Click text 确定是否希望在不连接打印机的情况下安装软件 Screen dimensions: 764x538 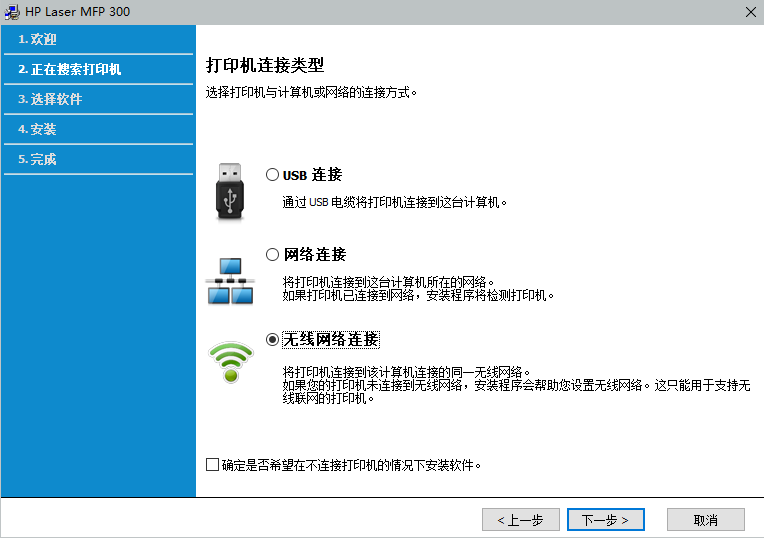point(351,465)
